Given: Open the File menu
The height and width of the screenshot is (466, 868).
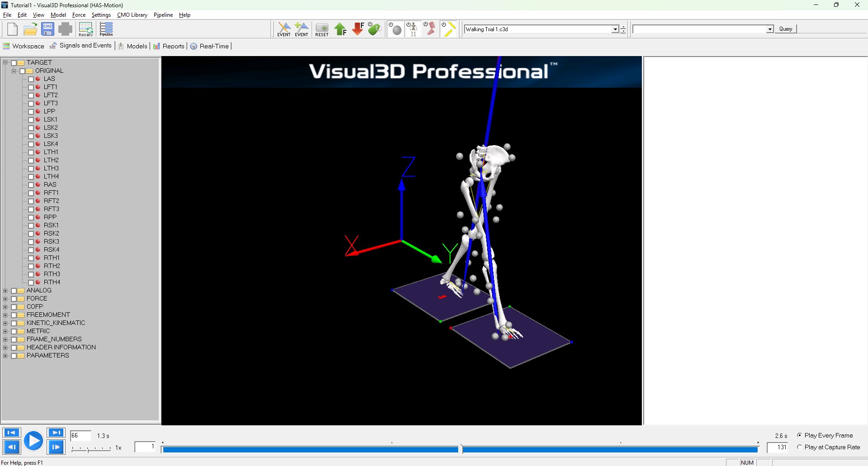Looking at the screenshot, I should point(7,15).
